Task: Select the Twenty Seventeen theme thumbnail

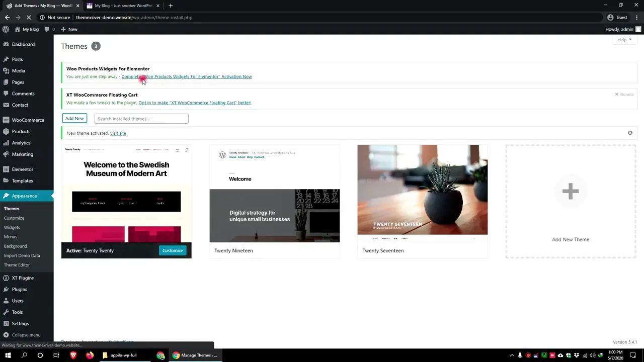Action: [423, 194]
